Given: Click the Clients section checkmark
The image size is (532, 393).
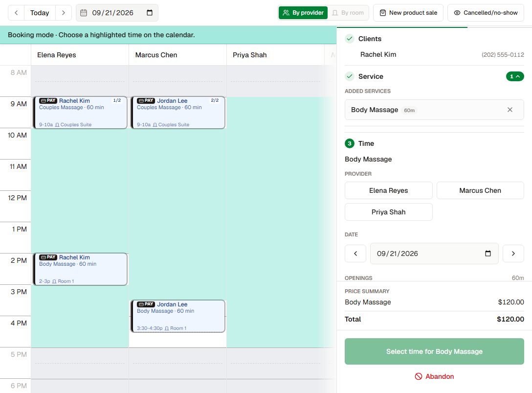Looking at the screenshot, I should pos(350,39).
